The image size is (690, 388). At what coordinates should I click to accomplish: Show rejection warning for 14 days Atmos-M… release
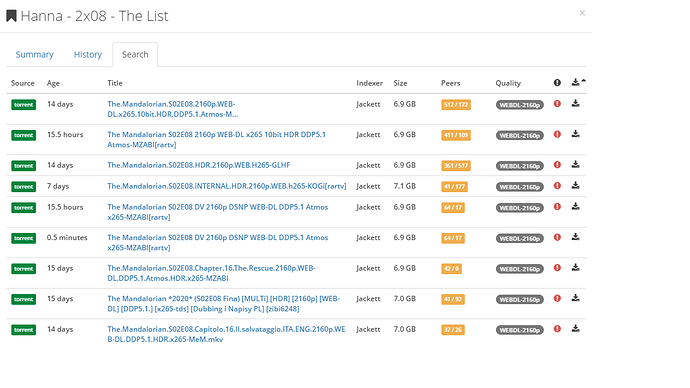[557, 104]
